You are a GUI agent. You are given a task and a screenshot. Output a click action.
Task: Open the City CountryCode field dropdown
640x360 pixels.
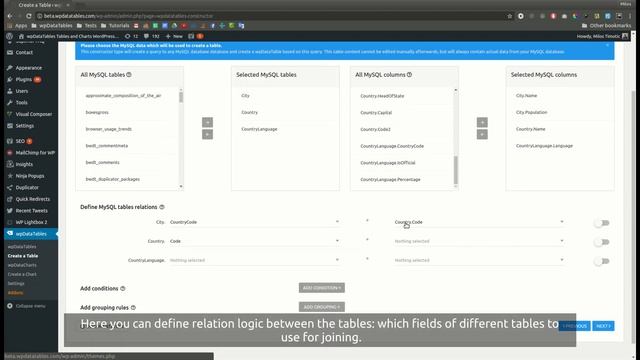254,222
